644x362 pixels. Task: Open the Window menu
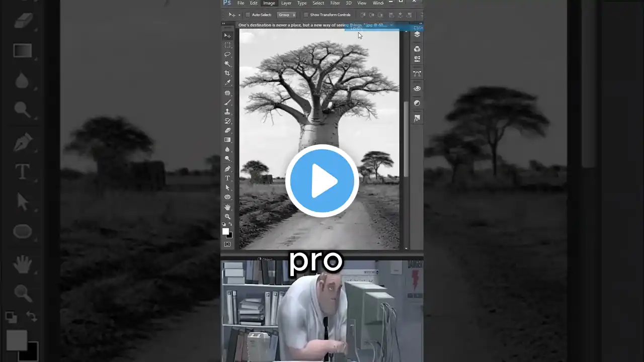pos(378,3)
